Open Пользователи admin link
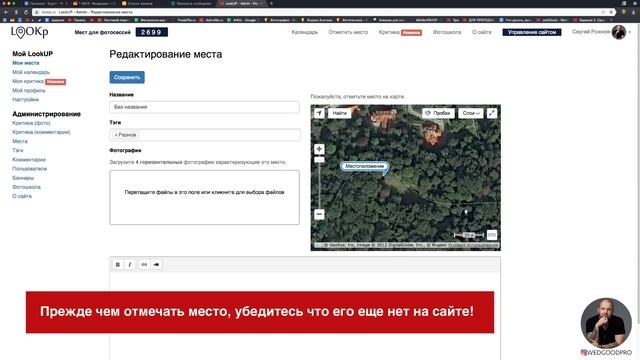 click(x=29, y=169)
